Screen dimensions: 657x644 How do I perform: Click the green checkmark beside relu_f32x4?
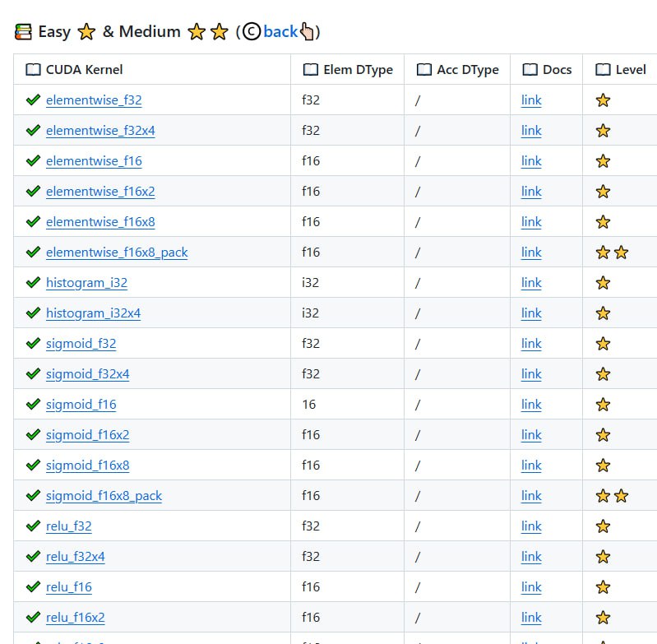[33, 557]
